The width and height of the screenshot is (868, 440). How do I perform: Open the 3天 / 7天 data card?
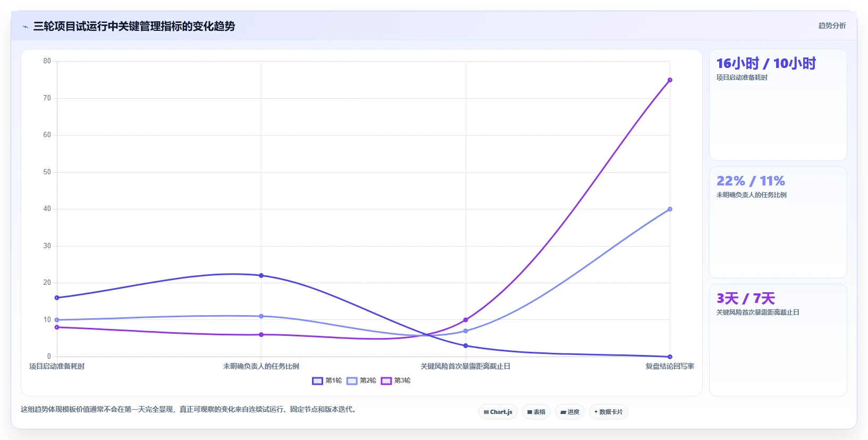778,340
